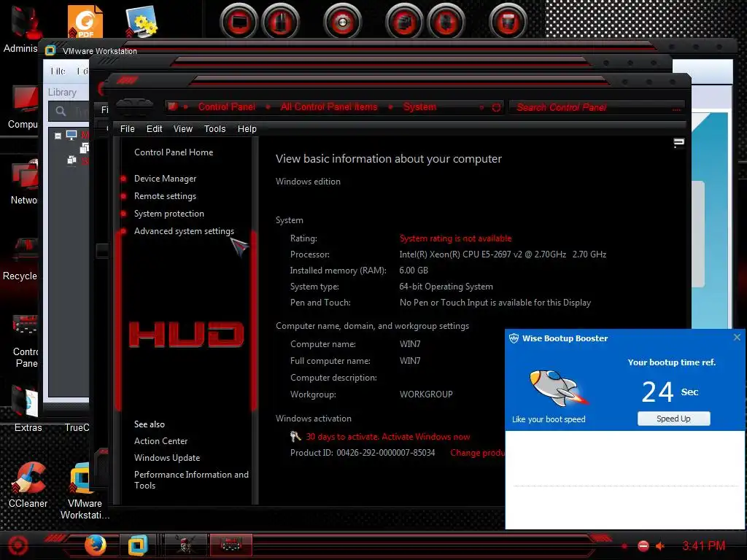Open the Start orb on the taskbar
This screenshot has width=747, height=560.
[x=18, y=545]
